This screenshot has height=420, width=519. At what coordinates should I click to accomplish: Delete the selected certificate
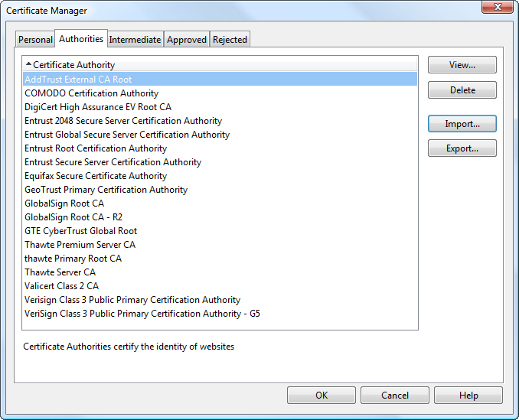pos(462,90)
